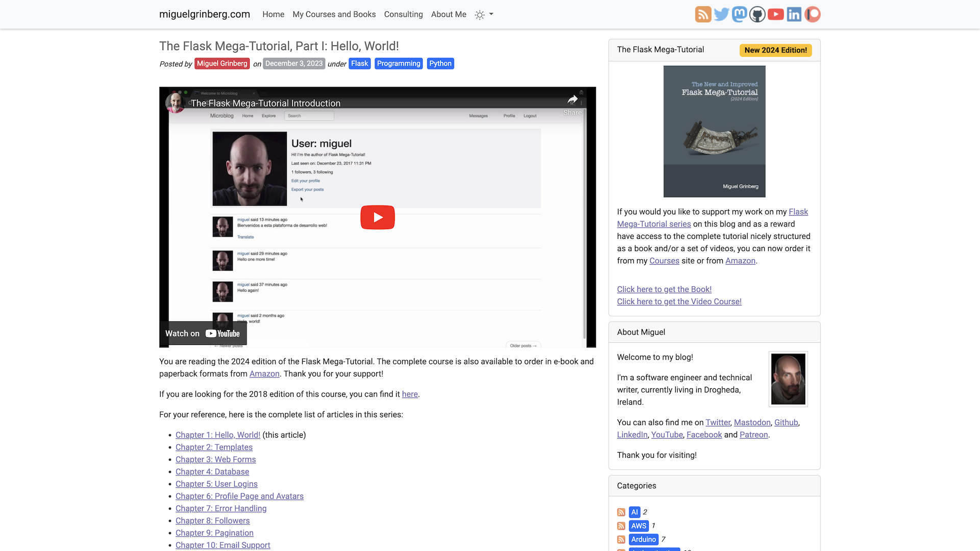Click the Python category tag
Image resolution: width=980 pixels, height=551 pixels.
(441, 63)
